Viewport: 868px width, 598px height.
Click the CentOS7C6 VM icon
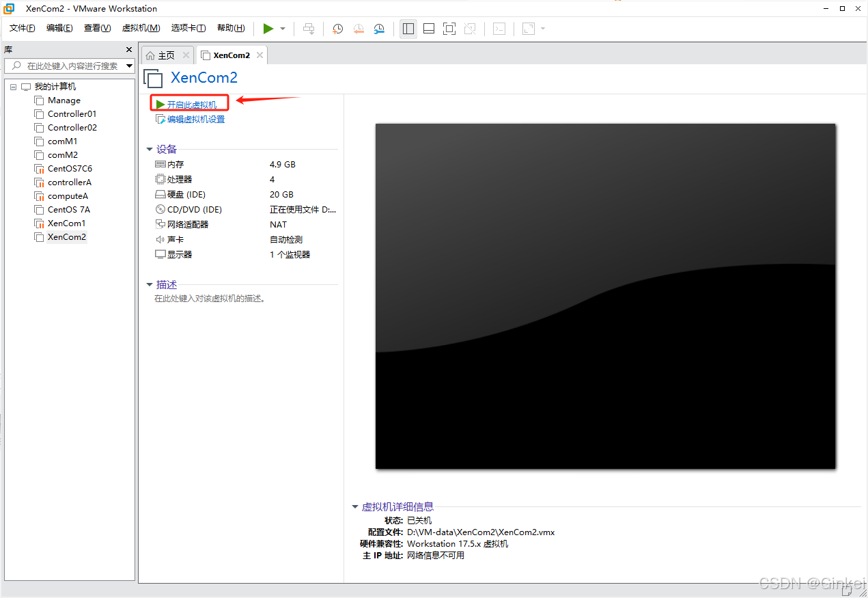click(39, 169)
